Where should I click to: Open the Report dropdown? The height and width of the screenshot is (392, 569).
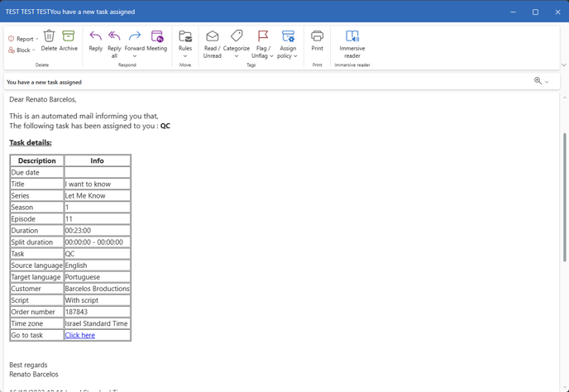(22, 39)
